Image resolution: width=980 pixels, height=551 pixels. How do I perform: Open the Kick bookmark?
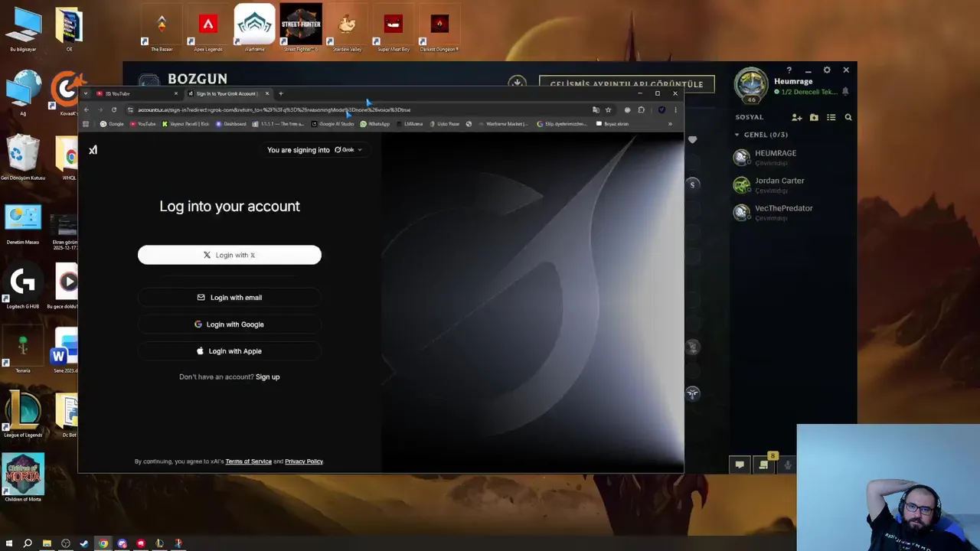(186, 124)
